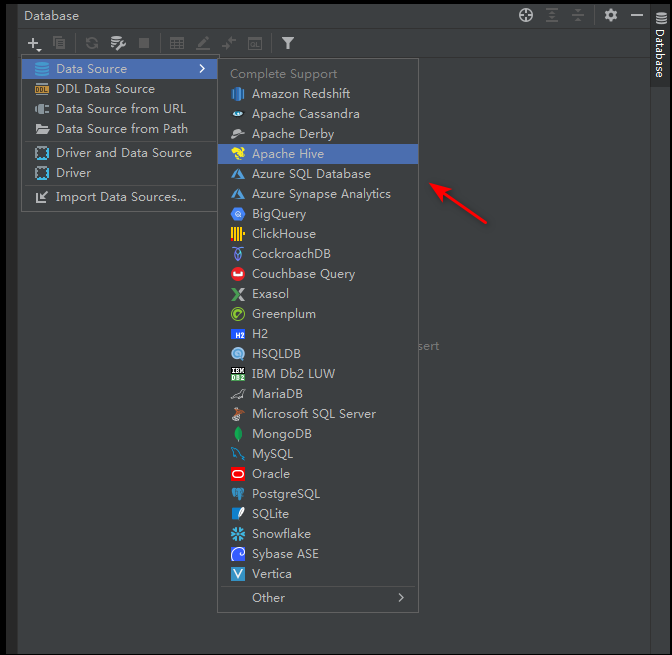Select MariaDB data source

(318, 394)
